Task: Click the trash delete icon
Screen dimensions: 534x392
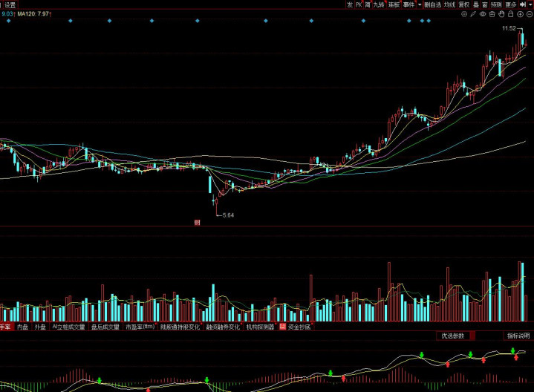Action: pos(492,13)
